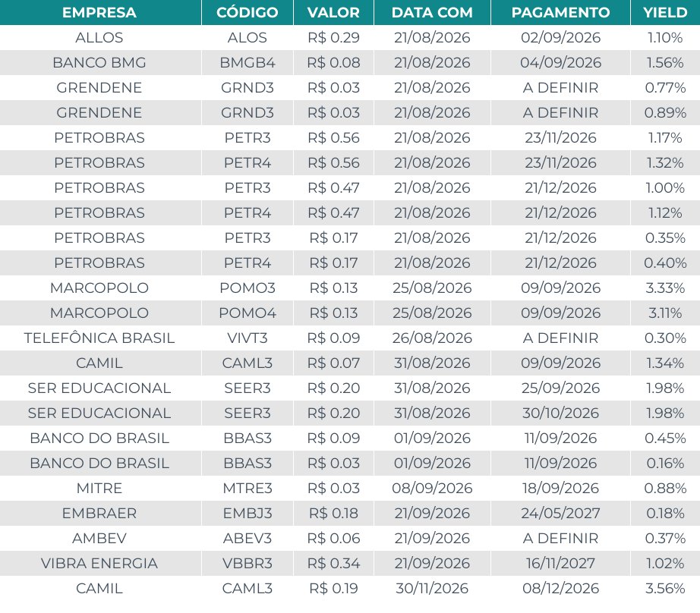Image resolution: width=700 pixels, height=613 pixels.
Task: Click the 1.56% yield cell
Action: pos(665,62)
